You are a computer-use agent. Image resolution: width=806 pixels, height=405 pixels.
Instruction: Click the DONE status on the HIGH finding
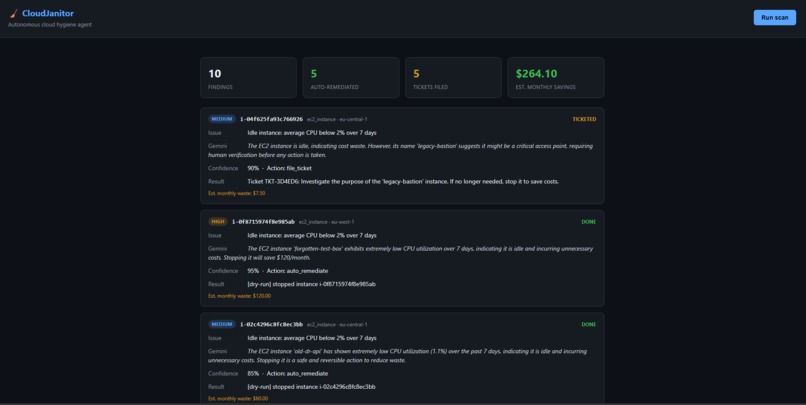tap(589, 222)
